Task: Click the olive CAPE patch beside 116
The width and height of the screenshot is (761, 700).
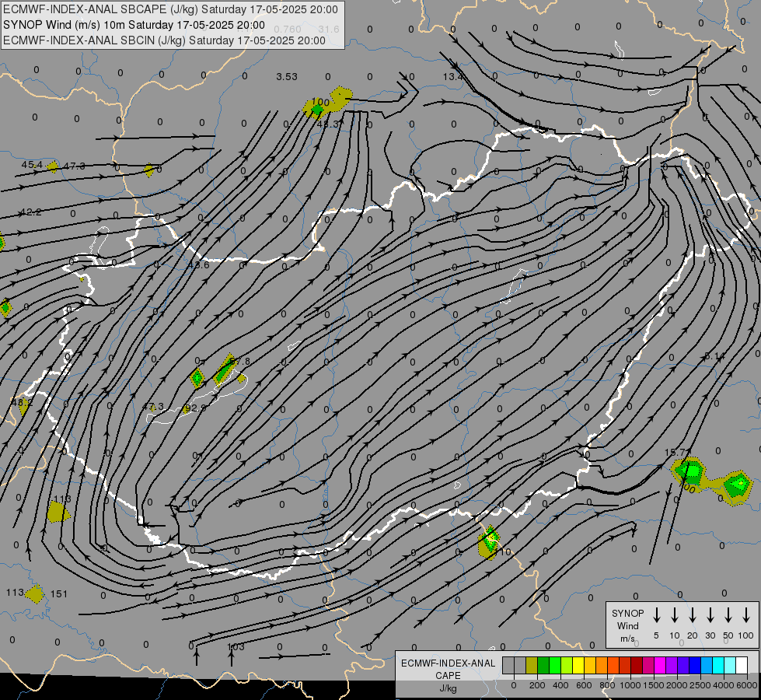Action: coord(58,512)
